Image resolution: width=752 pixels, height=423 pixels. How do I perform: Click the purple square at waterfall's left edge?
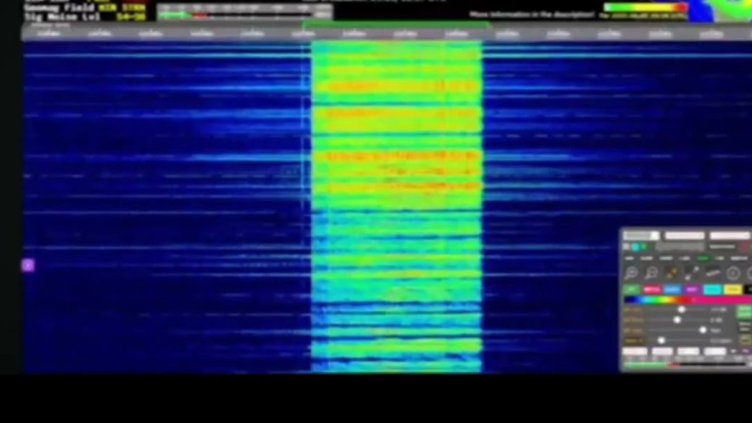coord(28,265)
